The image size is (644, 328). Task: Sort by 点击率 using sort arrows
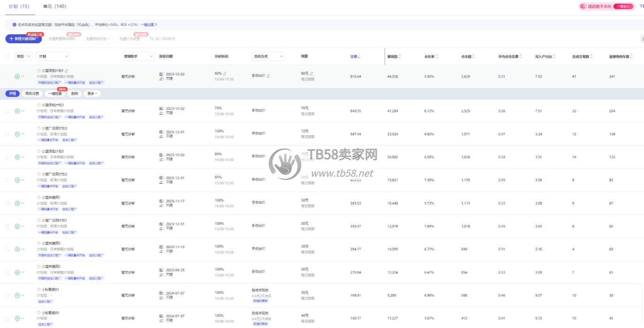[436, 56]
